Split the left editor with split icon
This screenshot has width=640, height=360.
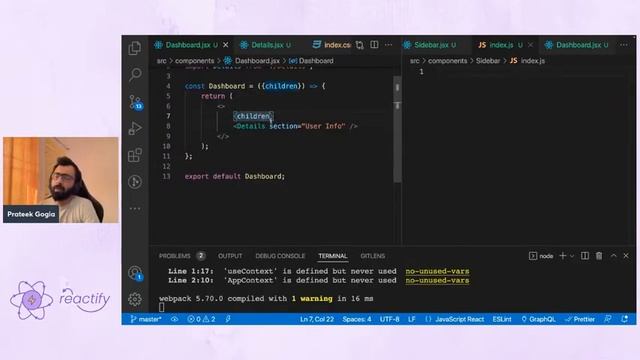click(374, 44)
